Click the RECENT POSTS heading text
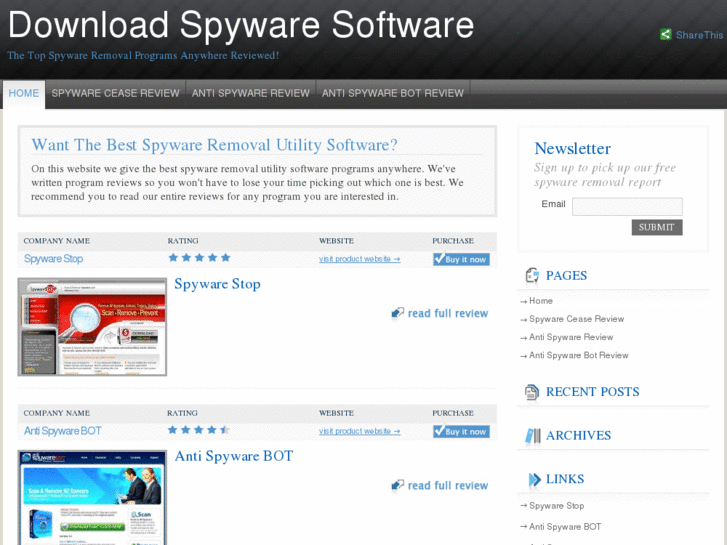 pos(593,392)
